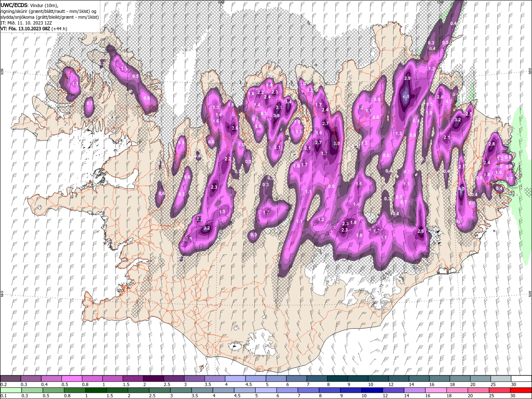Pick the upper legend swatch labeled 6

click(296, 379)
